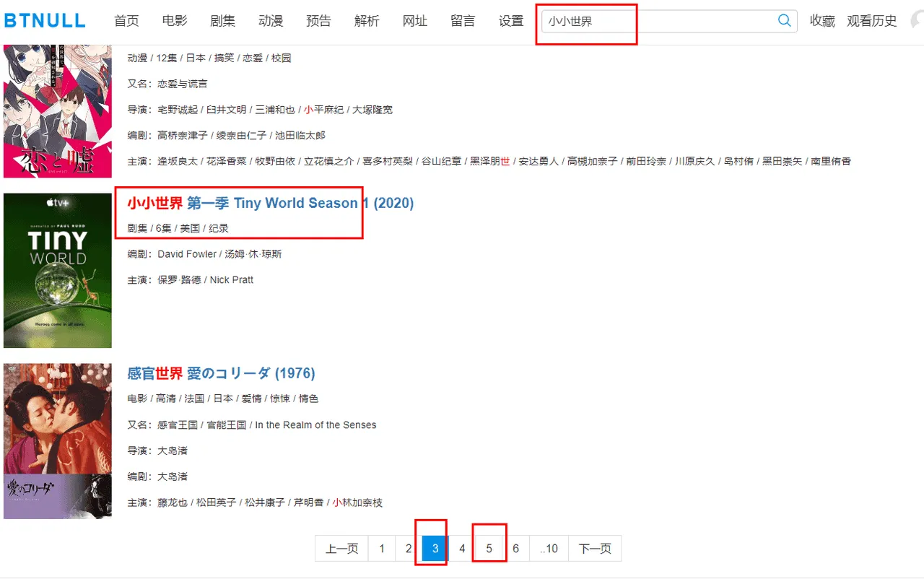The image size is (924, 579).
Task: Jump to results page 5
Action: click(489, 549)
